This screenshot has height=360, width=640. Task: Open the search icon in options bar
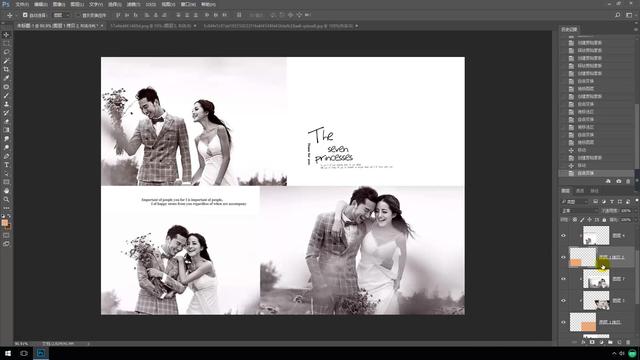point(618,15)
